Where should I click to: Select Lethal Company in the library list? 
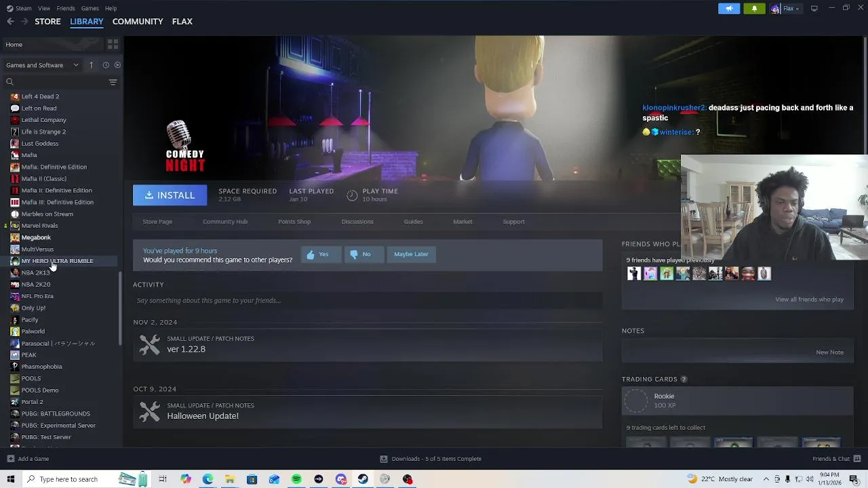(43, 120)
